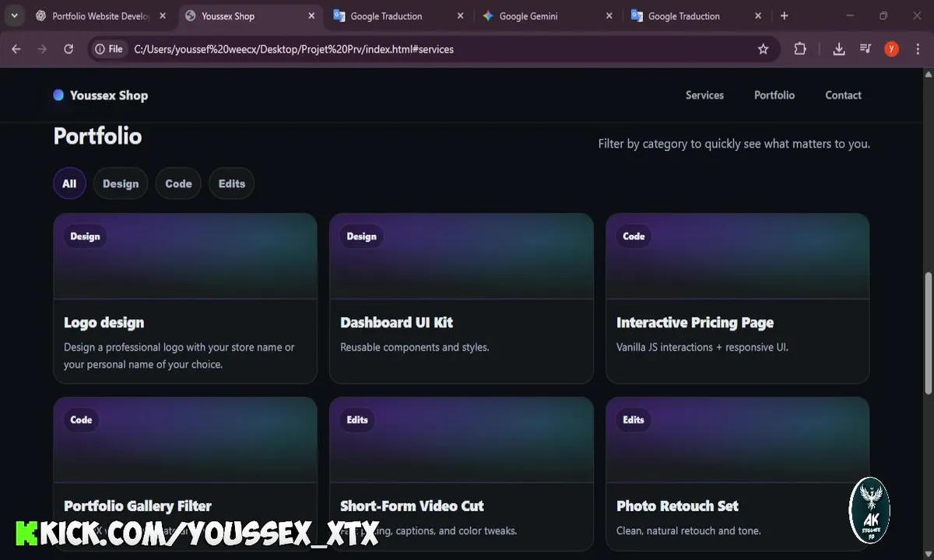Click the File site info chip
Image resolution: width=934 pixels, height=560 pixels.
(109, 49)
